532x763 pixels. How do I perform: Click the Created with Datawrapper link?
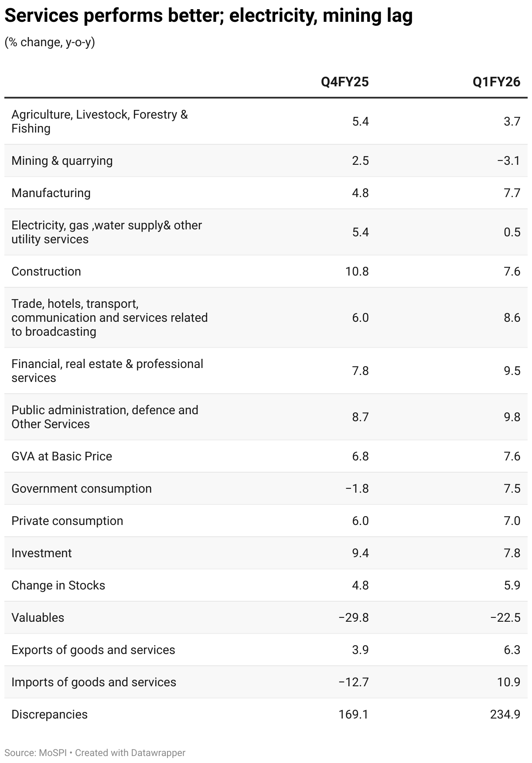(130, 753)
